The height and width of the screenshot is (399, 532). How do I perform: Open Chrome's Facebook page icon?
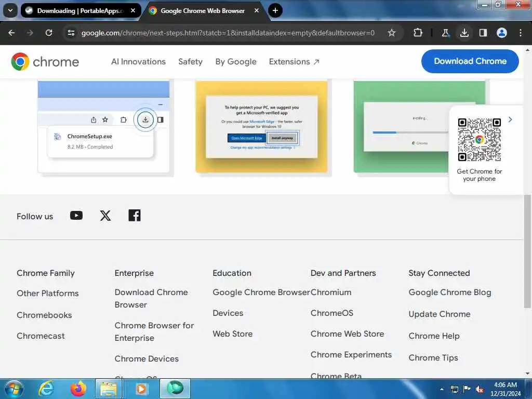tap(135, 216)
